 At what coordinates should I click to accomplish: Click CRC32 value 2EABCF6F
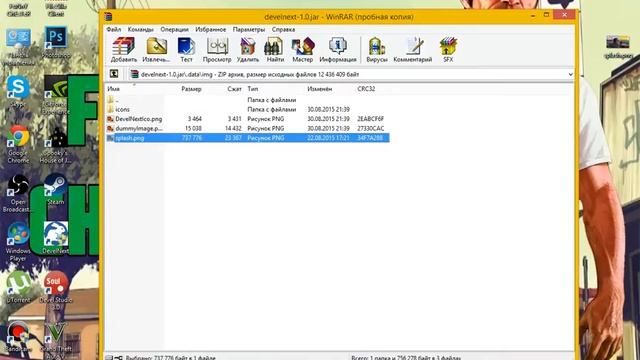point(370,119)
